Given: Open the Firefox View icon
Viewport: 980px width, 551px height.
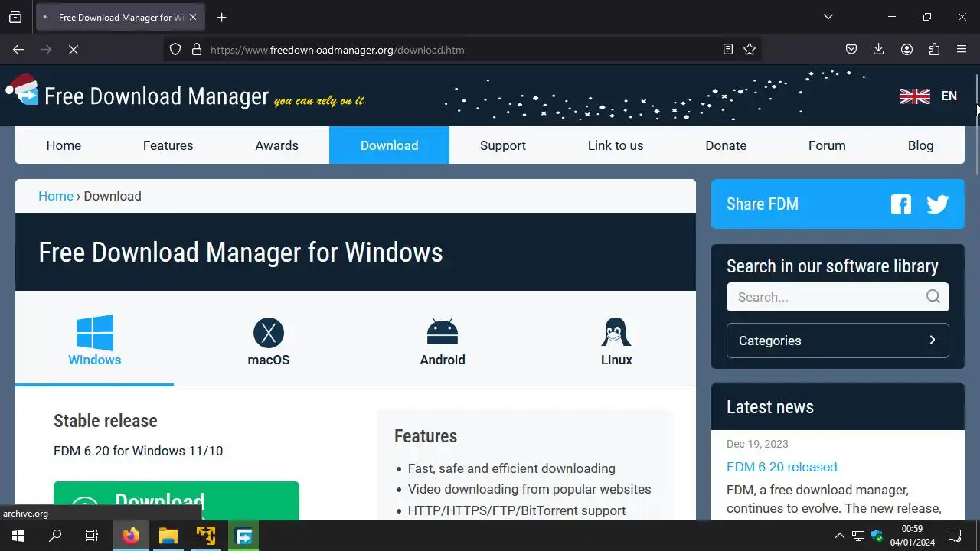Looking at the screenshot, I should click(15, 17).
